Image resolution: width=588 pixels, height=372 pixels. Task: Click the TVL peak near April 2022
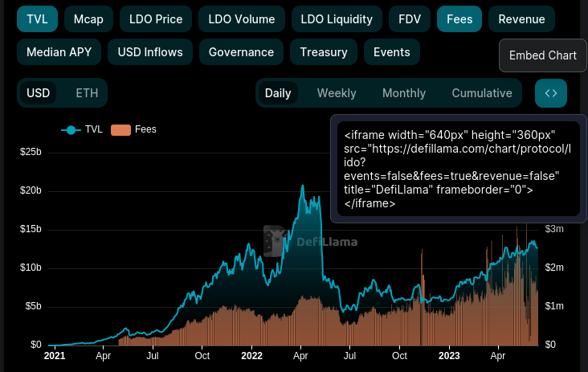point(303,186)
